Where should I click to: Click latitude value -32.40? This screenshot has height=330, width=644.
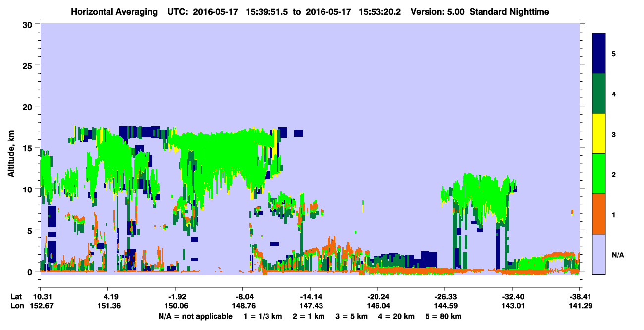(512, 297)
